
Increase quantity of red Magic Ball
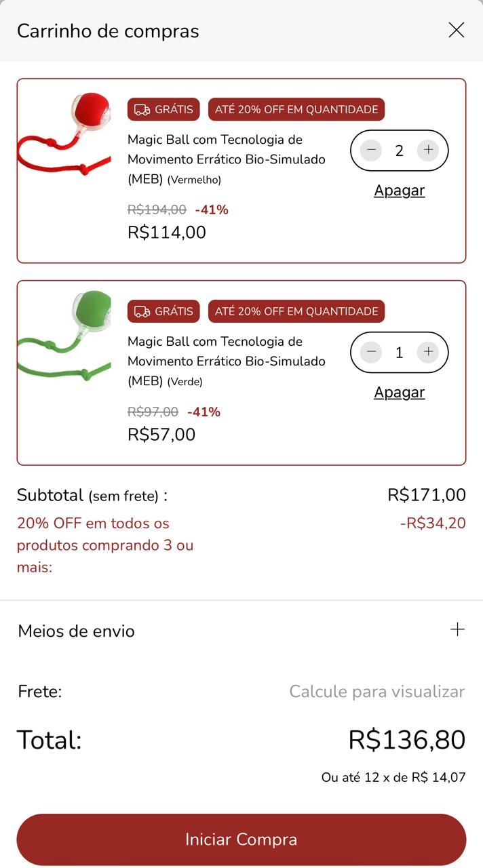[x=428, y=150]
